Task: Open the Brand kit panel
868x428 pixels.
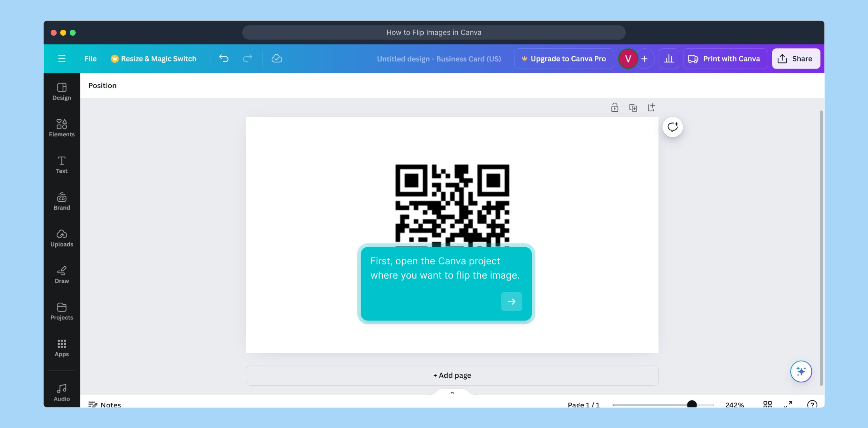Action: coord(62,201)
